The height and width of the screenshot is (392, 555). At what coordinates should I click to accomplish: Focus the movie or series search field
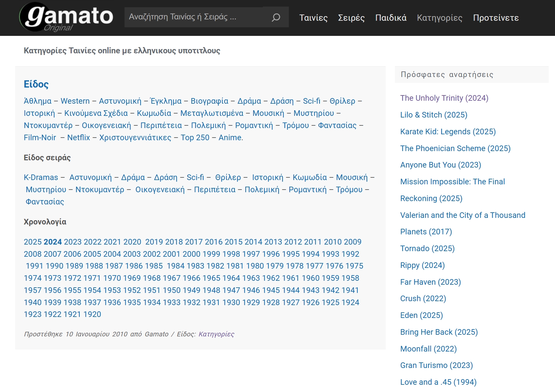click(194, 17)
